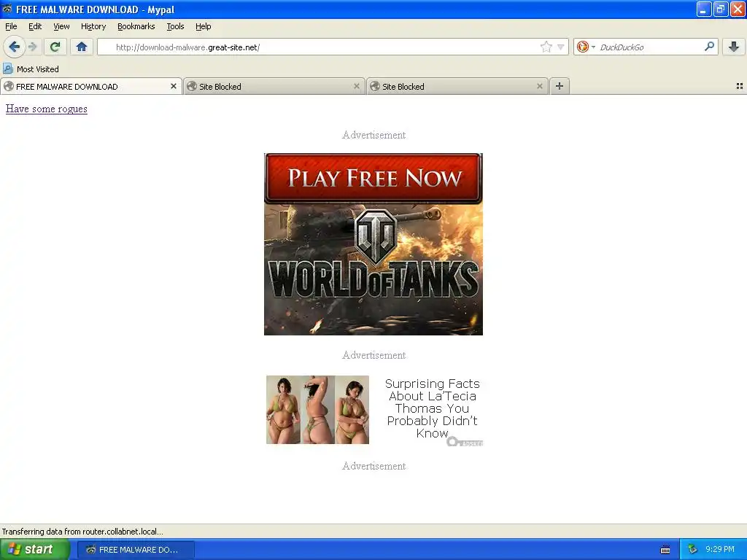The image size is (747, 560).
Task: Close the first Site Blocked tab
Action: pyautogui.click(x=356, y=86)
